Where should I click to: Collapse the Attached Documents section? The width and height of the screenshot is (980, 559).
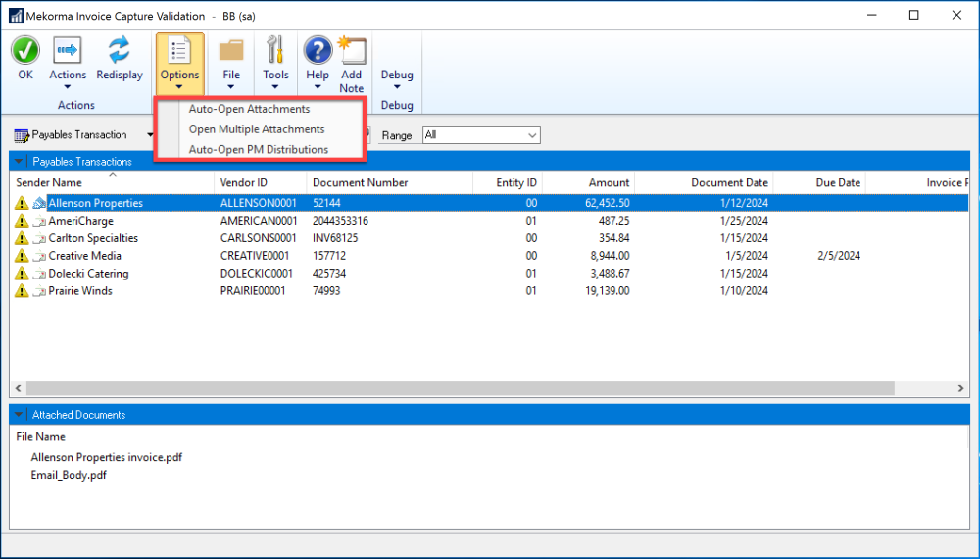19,415
